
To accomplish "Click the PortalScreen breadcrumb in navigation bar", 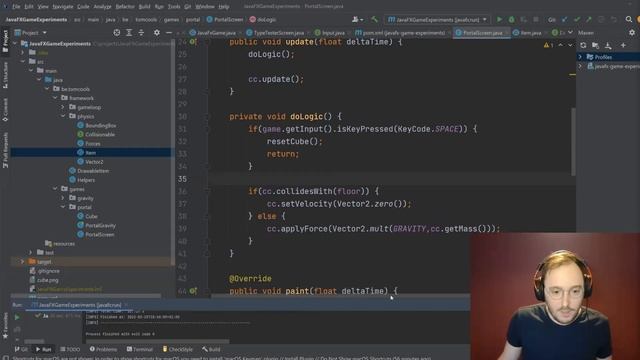I will [225, 19].
